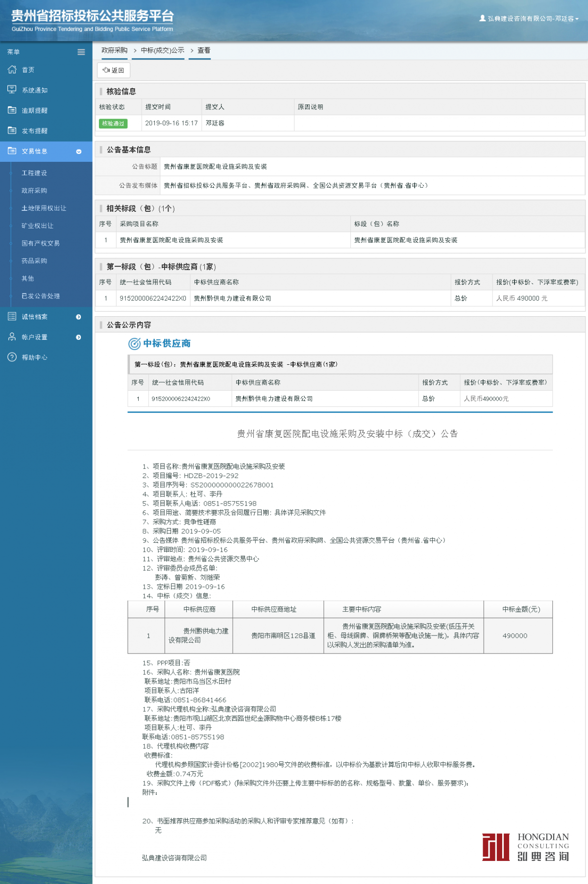Select 已发公告处理 submenu item

point(41,296)
